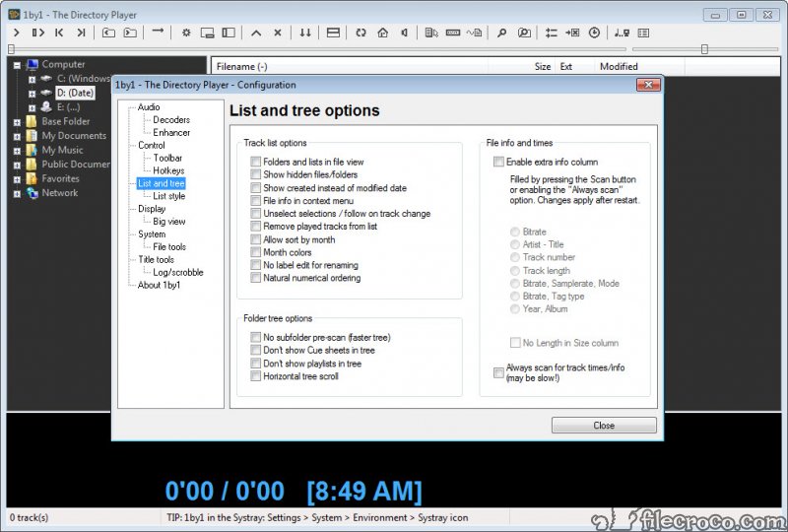Image resolution: width=788 pixels, height=532 pixels.
Task: Click the Home folder toolbar icon
Action: tap(382, 33)
